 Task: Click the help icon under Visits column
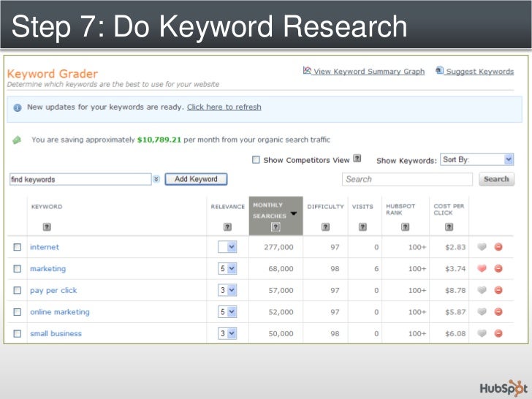point(362,227)
